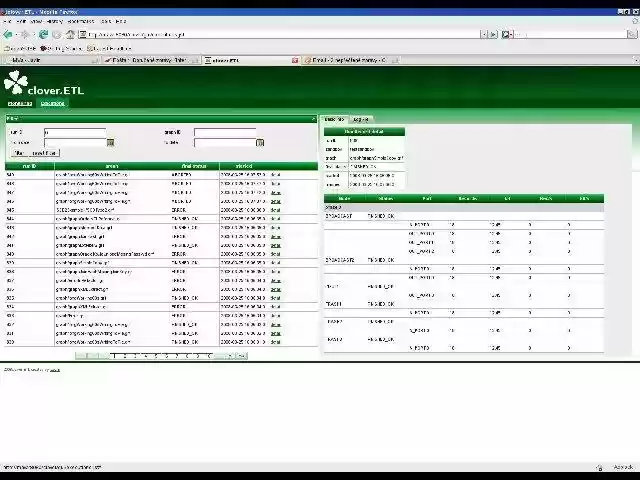640x480 pixels.
Task: Click into the run ID filter text field
Action: coord(74,132)
